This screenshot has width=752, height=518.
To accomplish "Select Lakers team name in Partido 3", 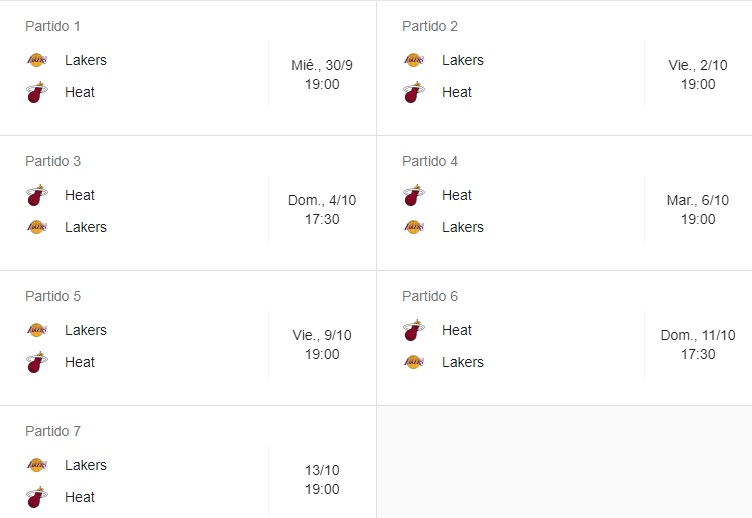I will pos(86,227).
